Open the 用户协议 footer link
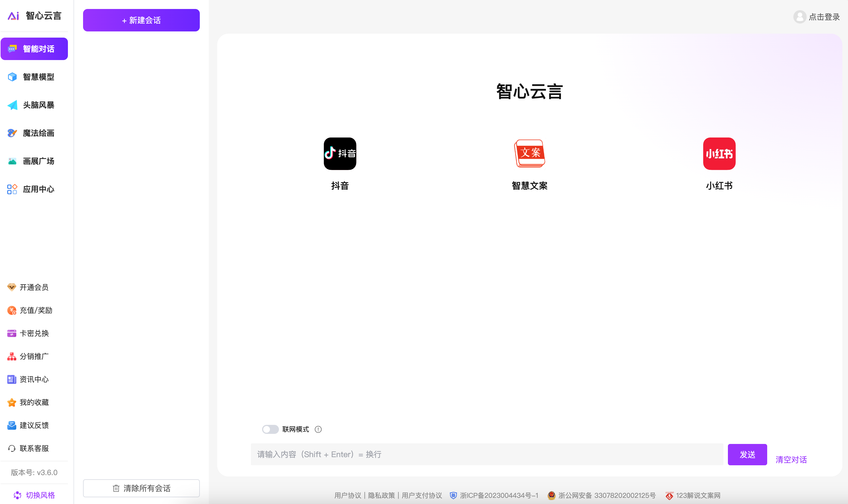The height and width of the screenshot is (504, 848). [347, 496]
